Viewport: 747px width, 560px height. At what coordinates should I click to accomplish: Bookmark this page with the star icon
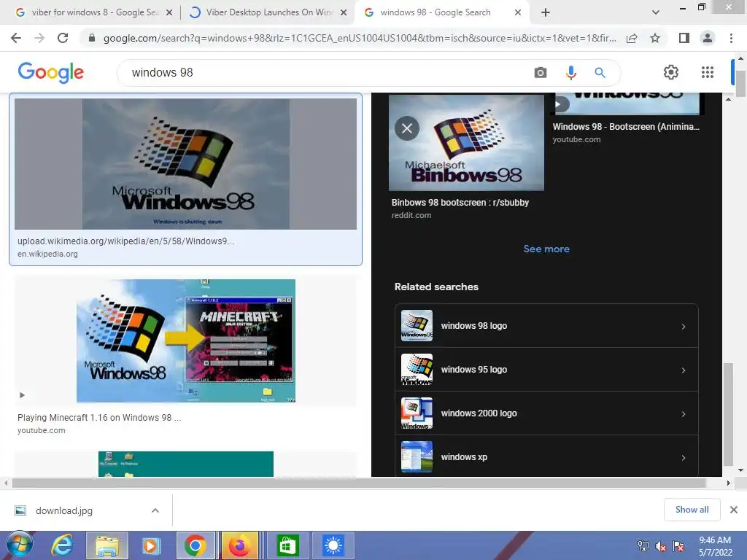coord(655,38)
